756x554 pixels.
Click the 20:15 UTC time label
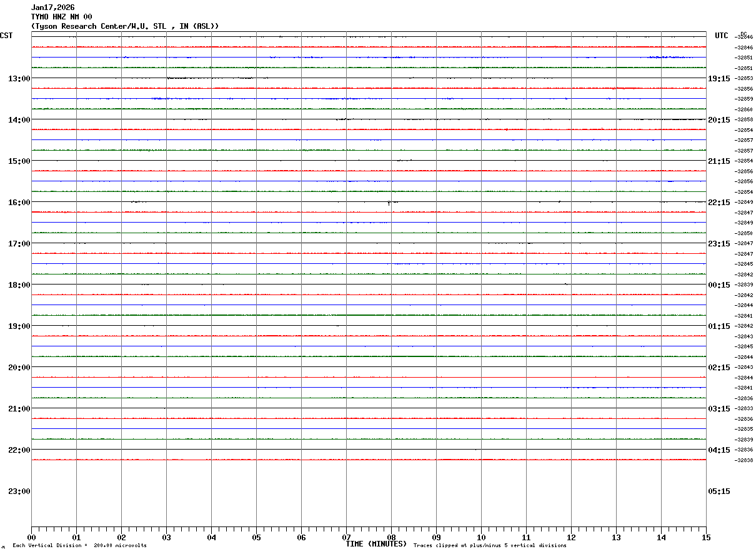719,120
